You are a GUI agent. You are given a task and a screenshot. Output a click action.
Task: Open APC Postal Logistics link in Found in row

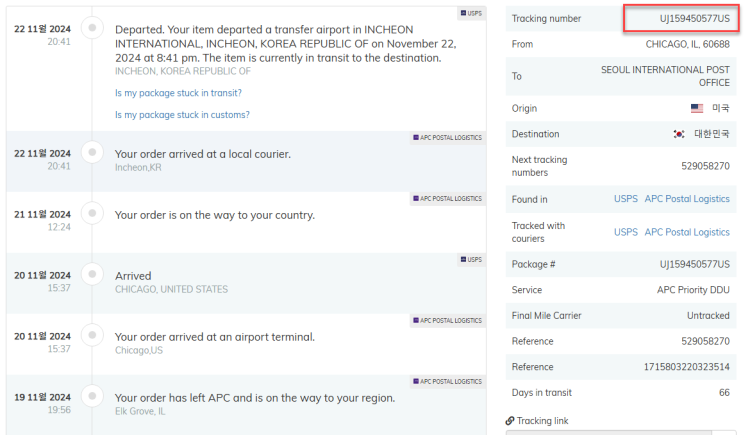click(687, 199)
